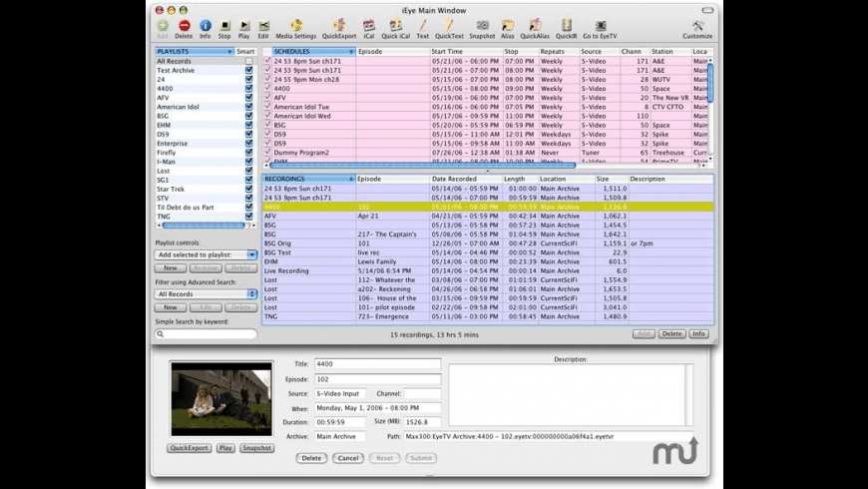The width and height of the screenshot is (868, 489).
Task: Open the All Records filter dropdown
Action: coord(206,294)
